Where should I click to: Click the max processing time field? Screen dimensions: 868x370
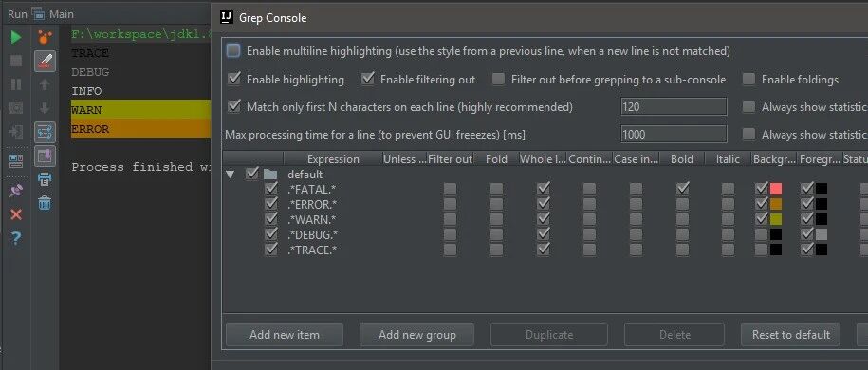pyautogui.click(x=674, y=134)
